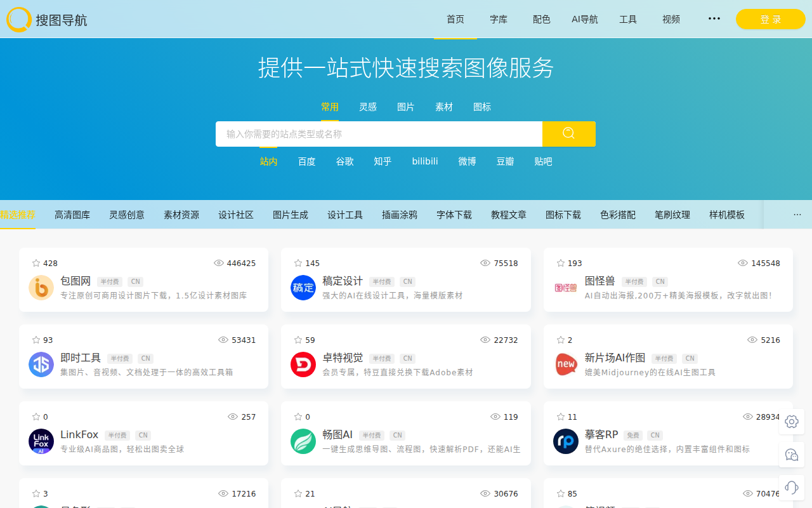812x508 pixels.
Task: Open the floating customer service headset icon
Action: (792, 488)
